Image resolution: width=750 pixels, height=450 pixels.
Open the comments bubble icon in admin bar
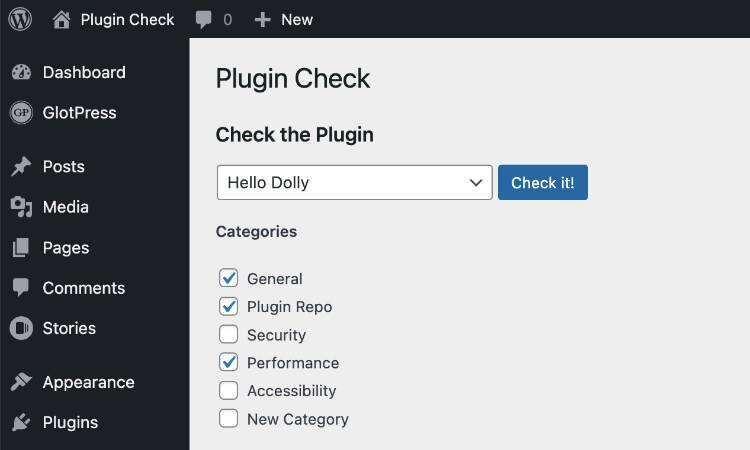(x=204, y=19)
